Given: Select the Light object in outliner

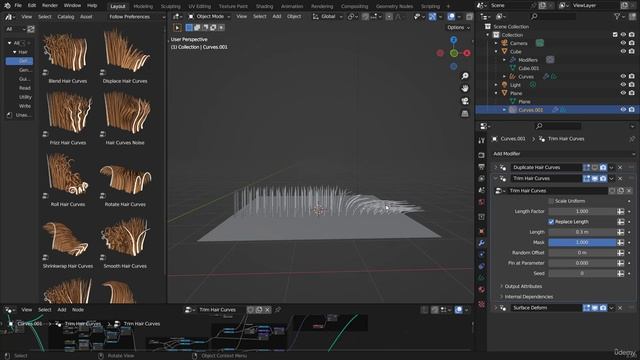Looking at the screenshot, I should (515, 85).
